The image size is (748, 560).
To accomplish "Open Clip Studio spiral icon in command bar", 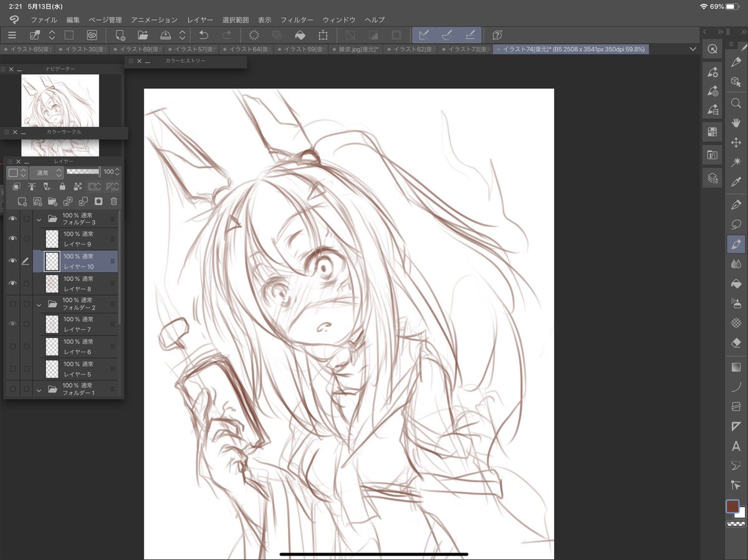I will pos(92,36).
